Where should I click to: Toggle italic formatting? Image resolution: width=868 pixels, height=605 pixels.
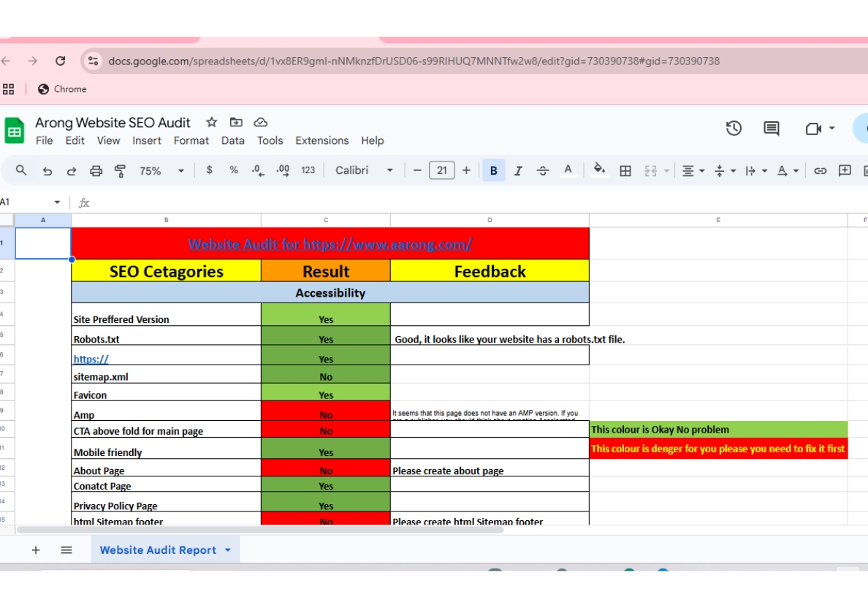coord(519,170)
